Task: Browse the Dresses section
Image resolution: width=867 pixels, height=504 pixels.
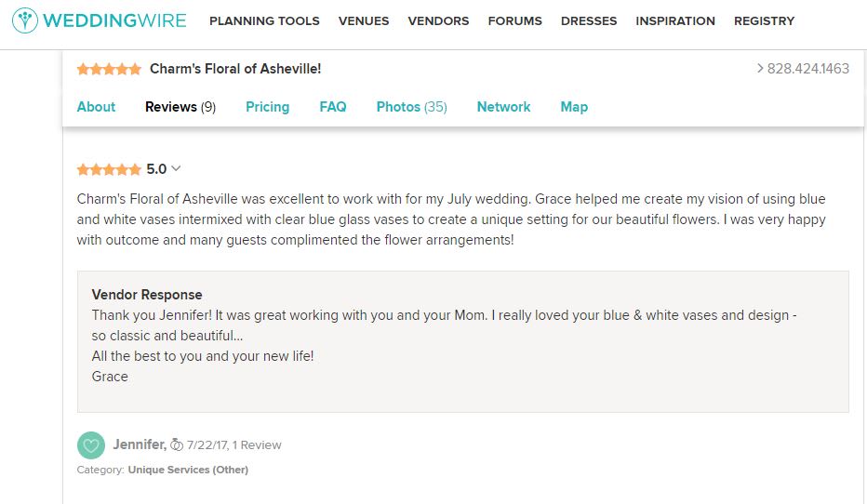Action: click(x=589, y=20)
